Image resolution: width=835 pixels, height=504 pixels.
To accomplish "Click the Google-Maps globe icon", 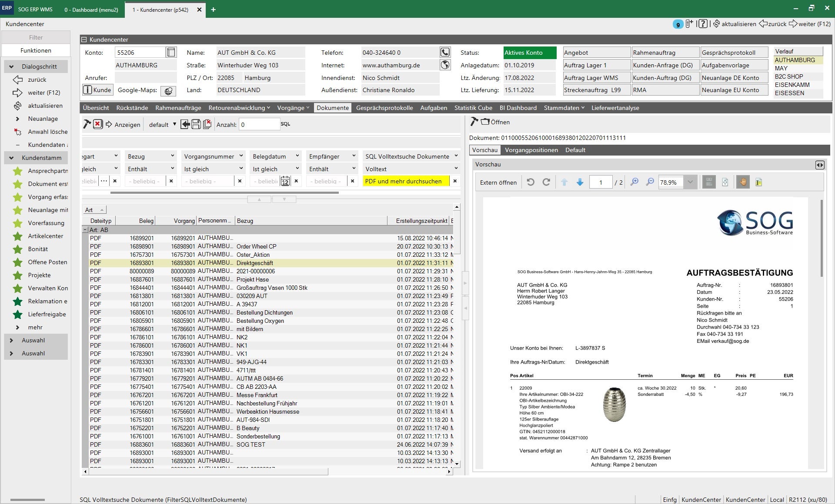I will [x=168, y=91].
